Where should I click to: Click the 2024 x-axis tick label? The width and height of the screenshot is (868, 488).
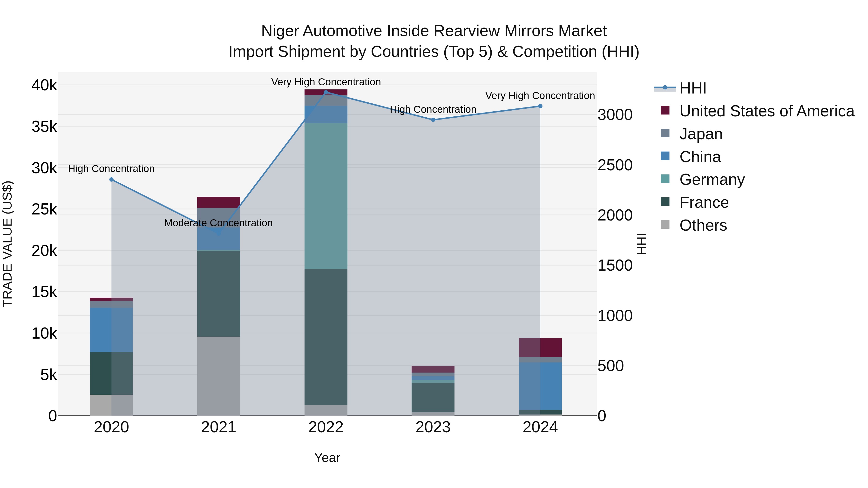(540, 427)
